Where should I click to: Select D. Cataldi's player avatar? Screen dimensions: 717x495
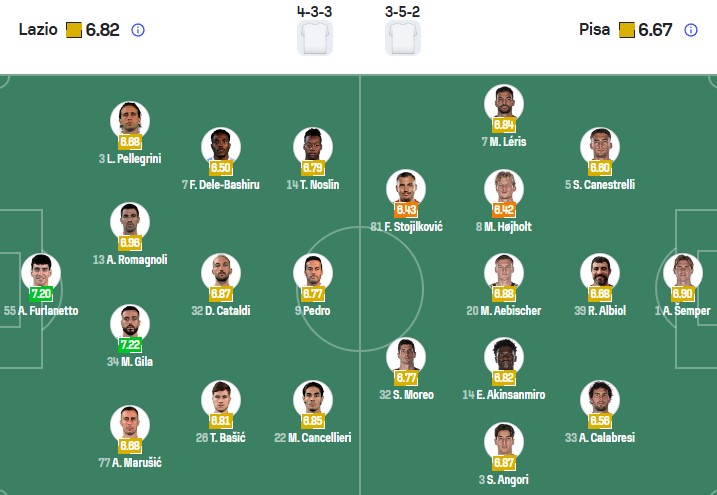click(x=221, y=273)
